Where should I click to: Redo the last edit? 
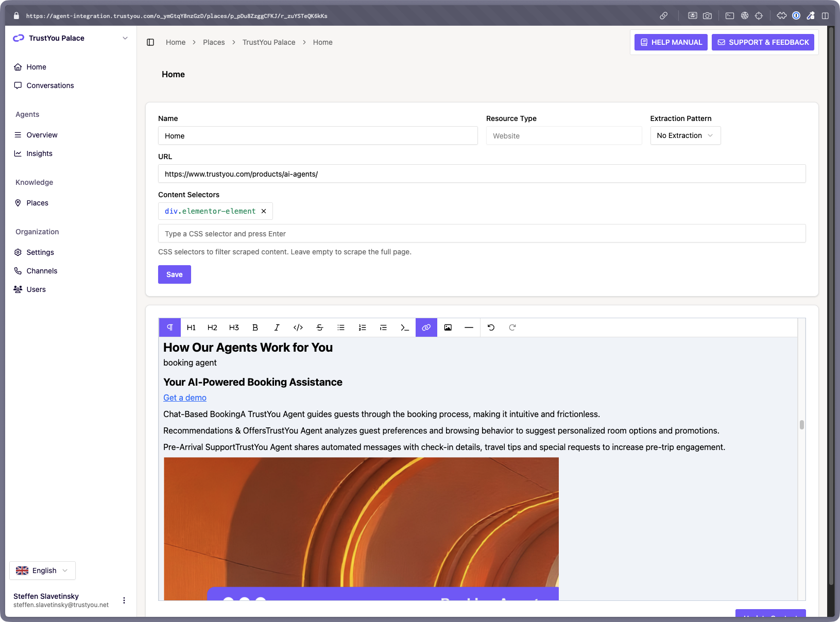[x=512, y=327]
